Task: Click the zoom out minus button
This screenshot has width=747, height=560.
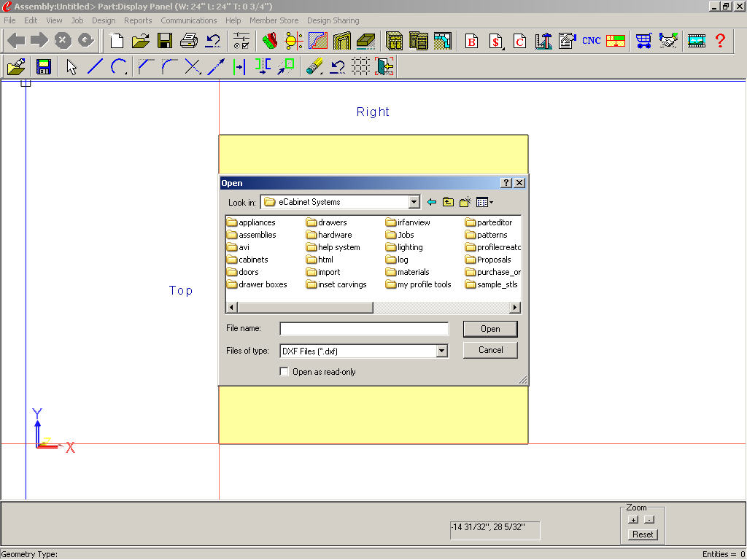Action: click(649, 519)
